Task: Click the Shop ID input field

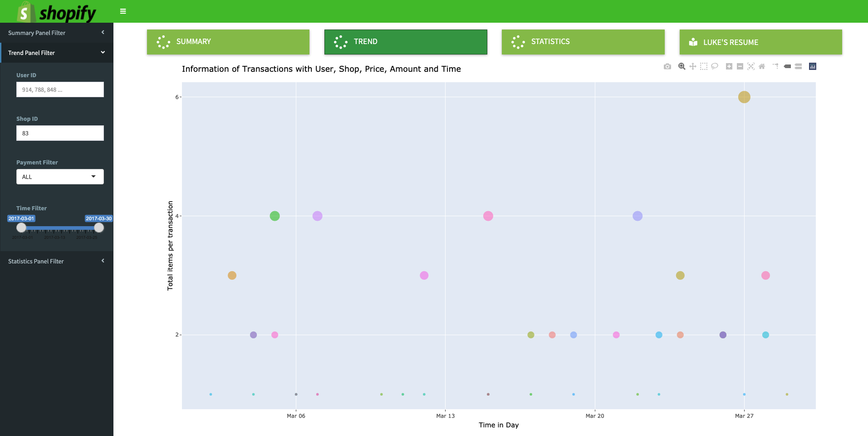Action: 60,133
